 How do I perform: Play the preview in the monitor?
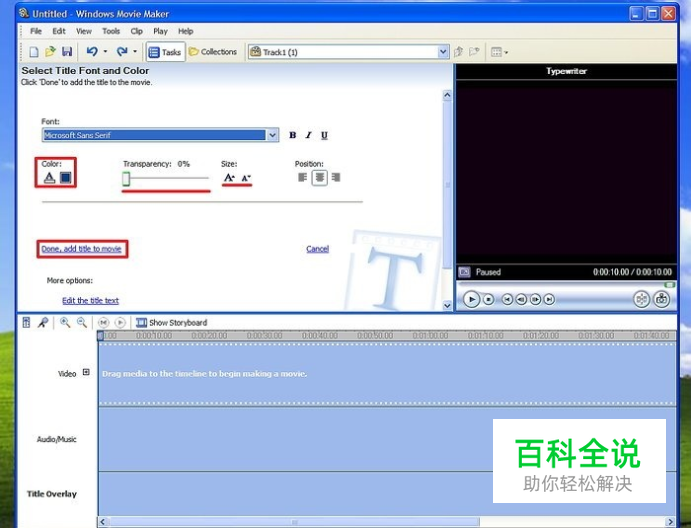[472, 300]
